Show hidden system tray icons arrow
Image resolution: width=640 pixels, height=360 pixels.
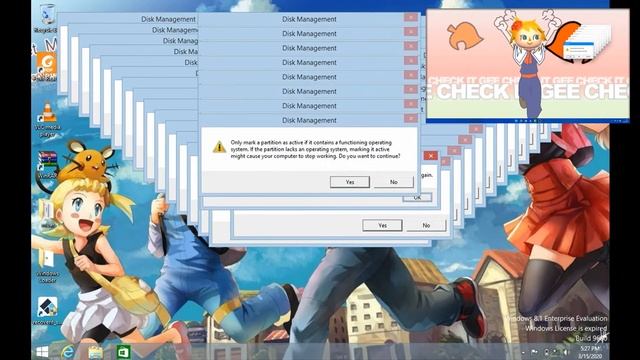(x=523, y=352)
